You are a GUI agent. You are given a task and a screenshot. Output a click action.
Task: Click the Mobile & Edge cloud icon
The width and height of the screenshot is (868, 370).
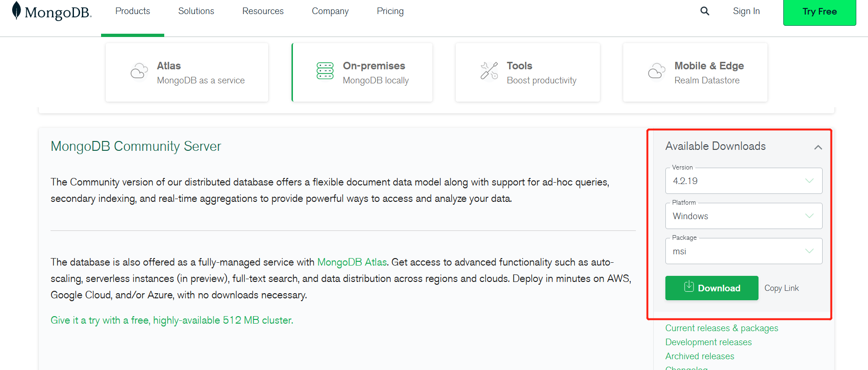(656, 71)
